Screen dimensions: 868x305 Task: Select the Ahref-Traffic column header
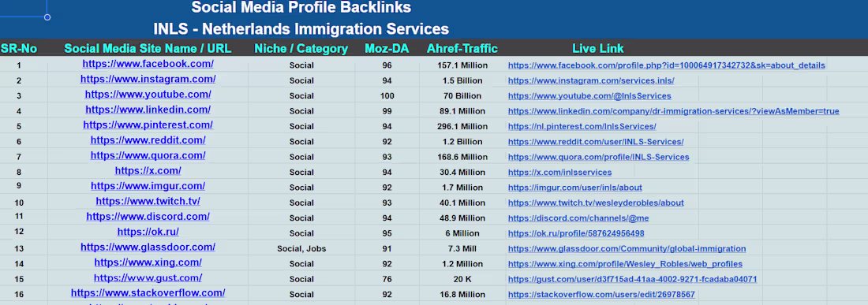[462, 49]
